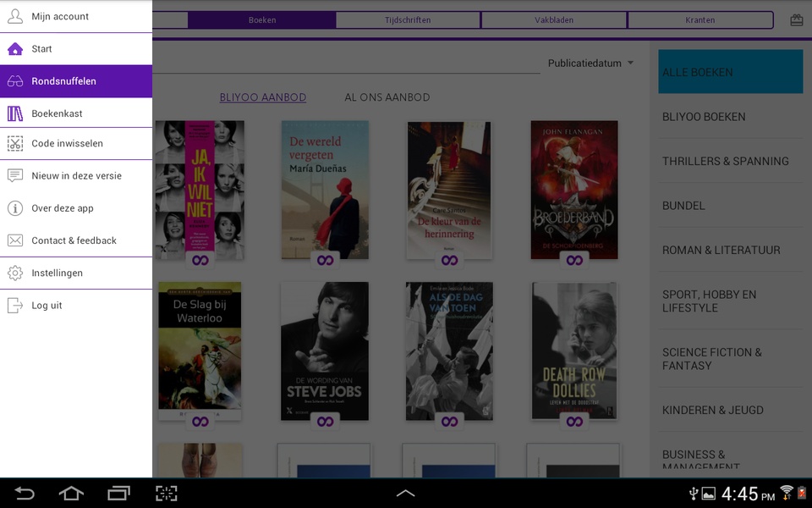The image size is (812, 508).
Task: Choose the KINDEREN & JEUGD category
Action: [731, 410]
